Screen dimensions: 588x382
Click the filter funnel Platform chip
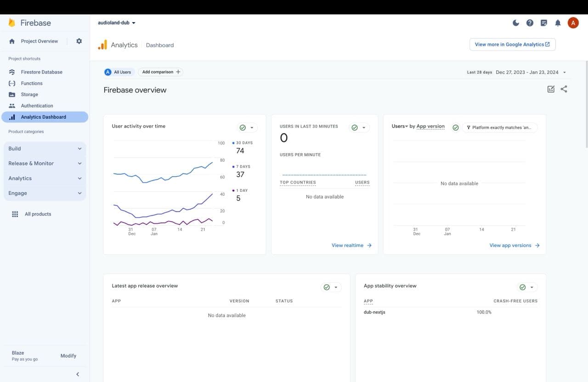coord(499,127)
